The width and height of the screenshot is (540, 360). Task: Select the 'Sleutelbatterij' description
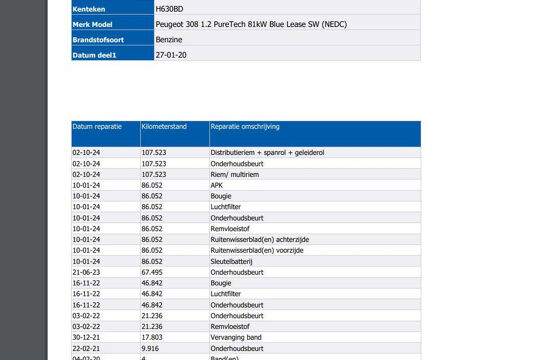tap(231, 261)
